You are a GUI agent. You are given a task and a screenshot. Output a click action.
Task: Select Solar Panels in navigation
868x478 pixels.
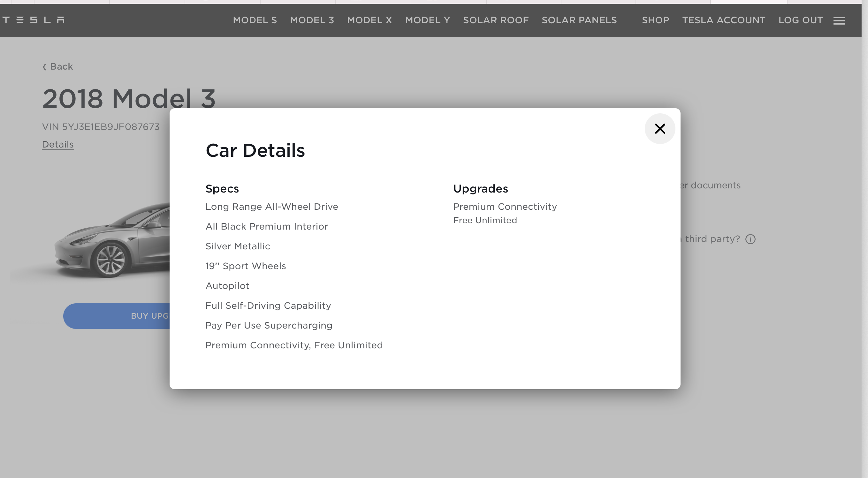coord(579,20)
